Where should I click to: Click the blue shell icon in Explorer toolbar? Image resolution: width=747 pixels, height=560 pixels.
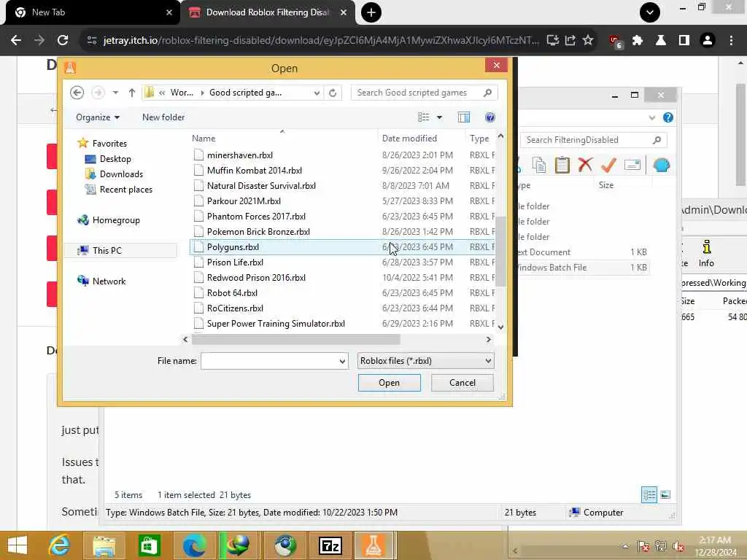(661, 165)
